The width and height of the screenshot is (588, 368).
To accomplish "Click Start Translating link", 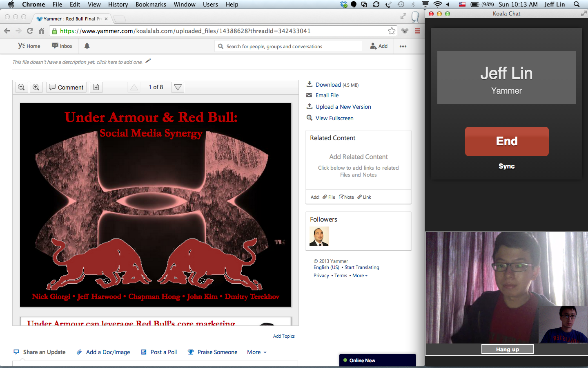I will (x=362, y=267).
